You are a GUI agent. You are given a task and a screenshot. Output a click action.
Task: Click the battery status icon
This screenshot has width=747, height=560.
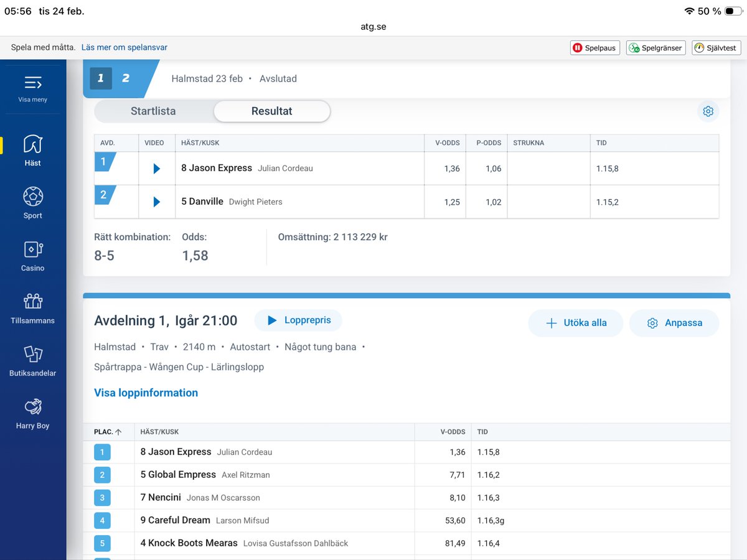coord(733,11)
